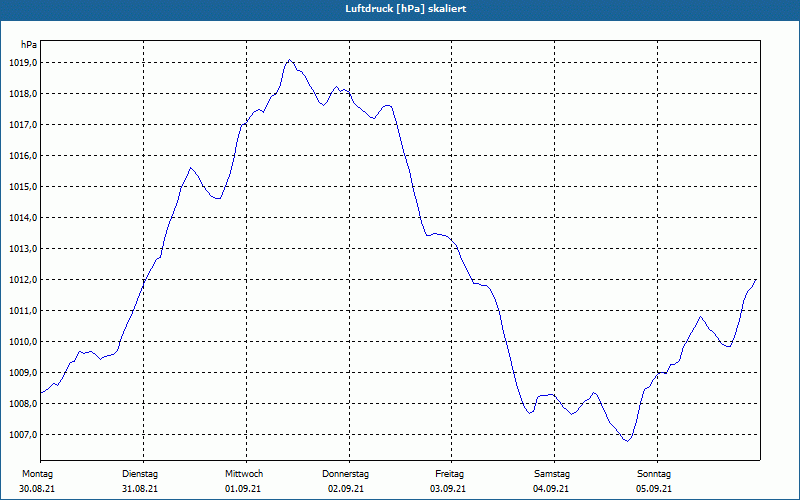Click the 'Montag' day label
The height and width of the screenshot is (500, 800).
point(37,474)
